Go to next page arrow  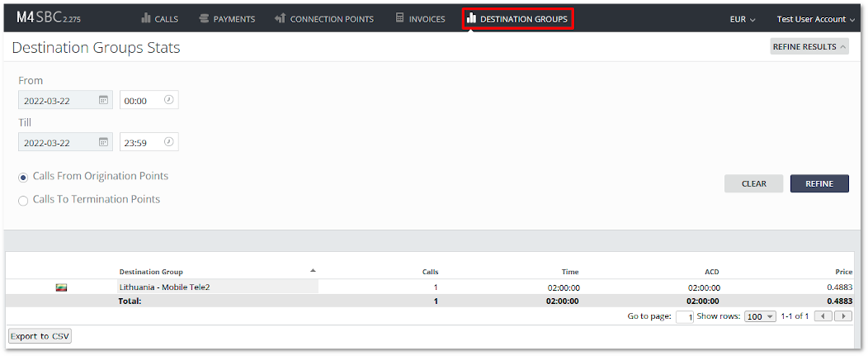(x=842, y=316)
